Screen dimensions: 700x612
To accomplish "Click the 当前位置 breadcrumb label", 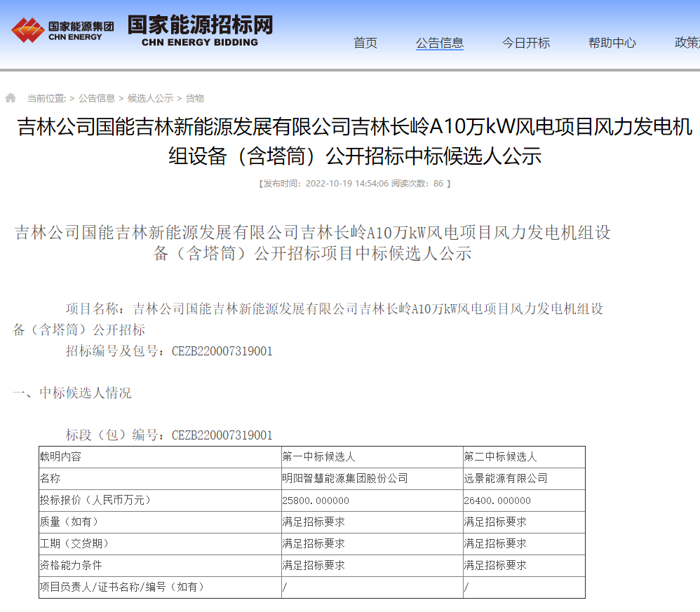I will click(x=46, y=98).
